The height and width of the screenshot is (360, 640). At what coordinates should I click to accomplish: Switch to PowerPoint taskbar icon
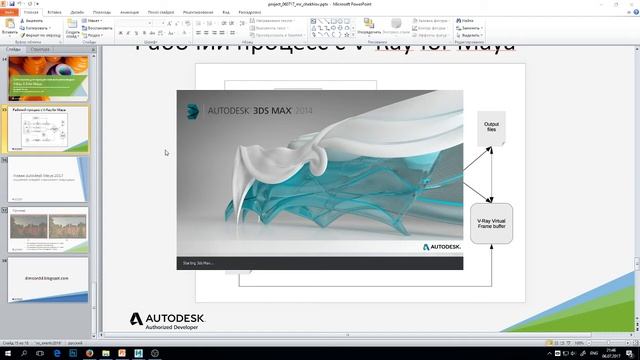coord(122,353)
